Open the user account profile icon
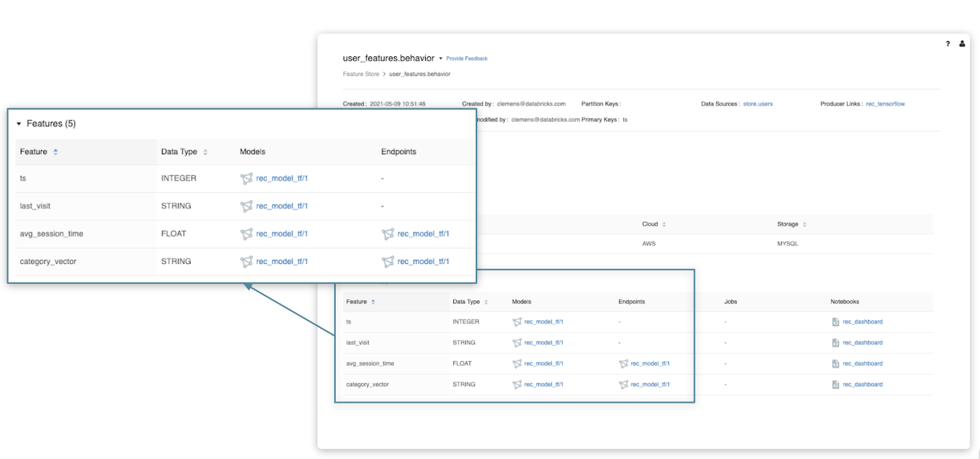980x459 pixels. click(962, 44)
